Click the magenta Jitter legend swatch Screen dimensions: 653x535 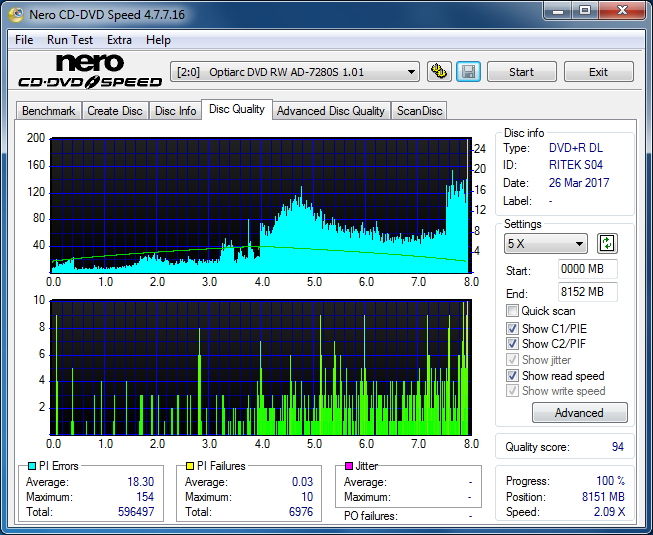(x=349, y=466)
